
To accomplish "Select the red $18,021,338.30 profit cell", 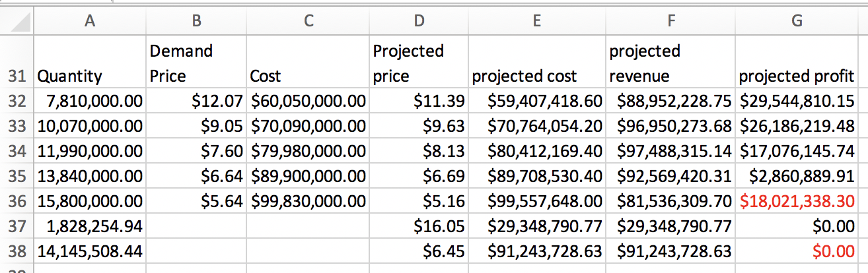I will click(796, 202).
